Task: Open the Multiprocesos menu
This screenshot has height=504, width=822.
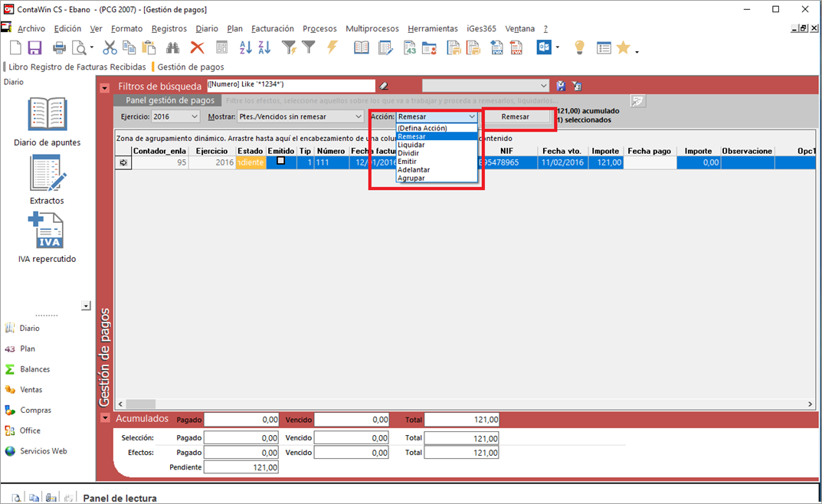Action: [x=372, y=29]
